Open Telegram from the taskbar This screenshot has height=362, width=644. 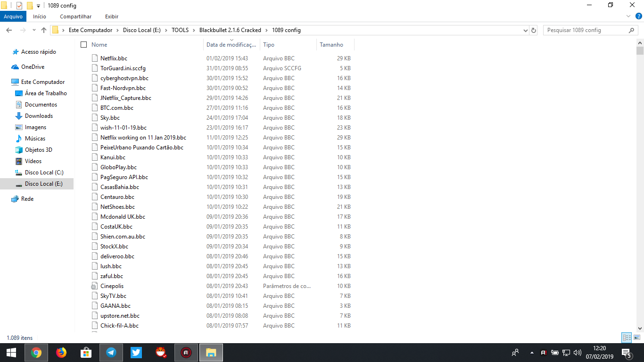(111, 353)
